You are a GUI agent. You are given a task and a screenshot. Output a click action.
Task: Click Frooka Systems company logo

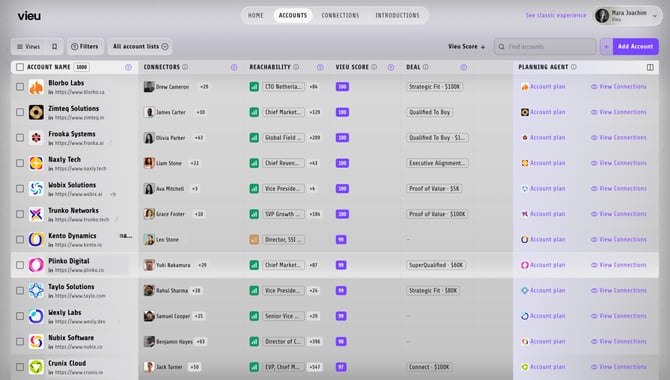[36, 138]
